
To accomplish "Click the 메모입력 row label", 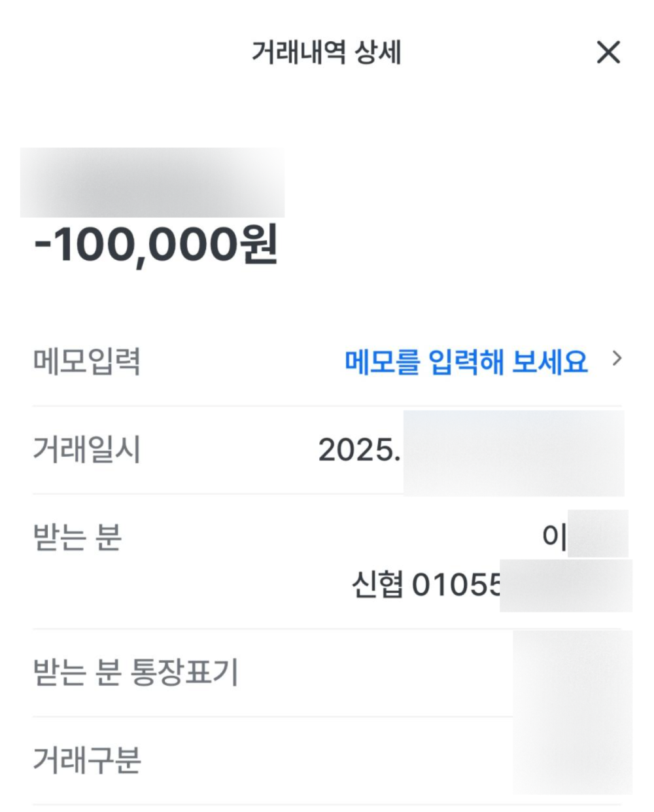I will pyautogui.click(x=87, y=361).
